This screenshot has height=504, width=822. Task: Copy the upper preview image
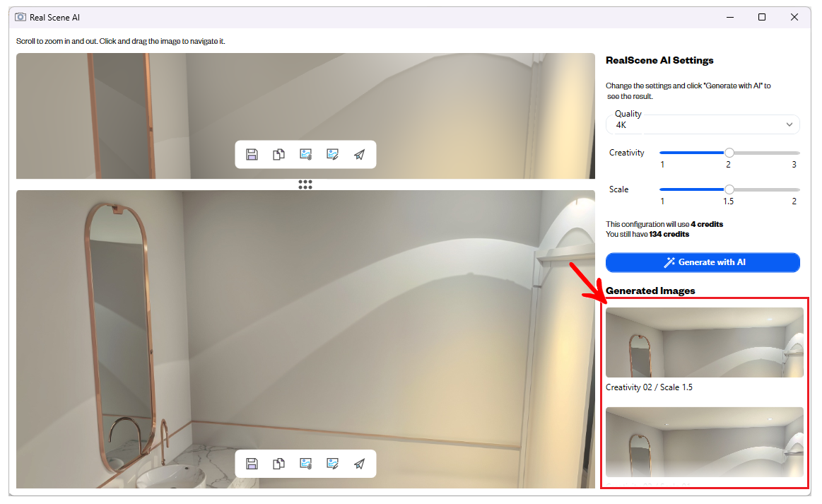(279, 154)
